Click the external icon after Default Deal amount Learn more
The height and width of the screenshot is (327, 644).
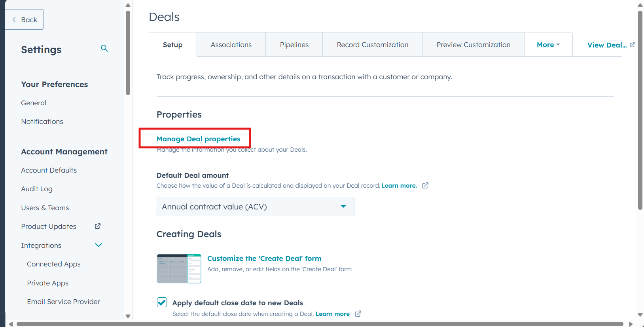425,186
